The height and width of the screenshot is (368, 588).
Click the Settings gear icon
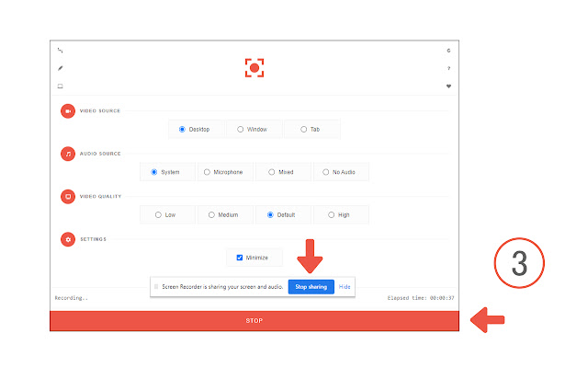click(x=68, y=239)
